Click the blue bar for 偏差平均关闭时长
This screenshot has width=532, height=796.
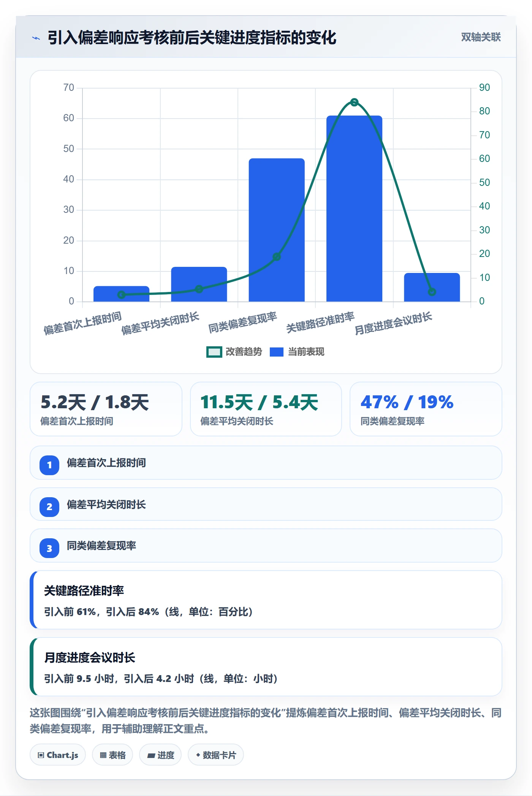click(199, 284)
